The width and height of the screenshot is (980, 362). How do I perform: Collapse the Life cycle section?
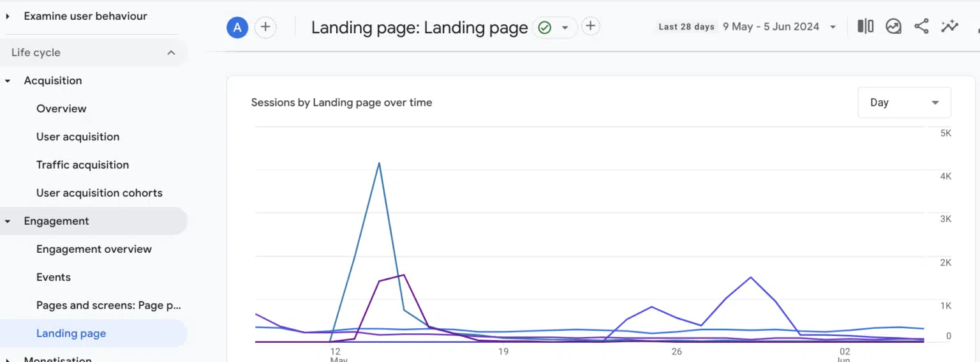pos(171,53)
